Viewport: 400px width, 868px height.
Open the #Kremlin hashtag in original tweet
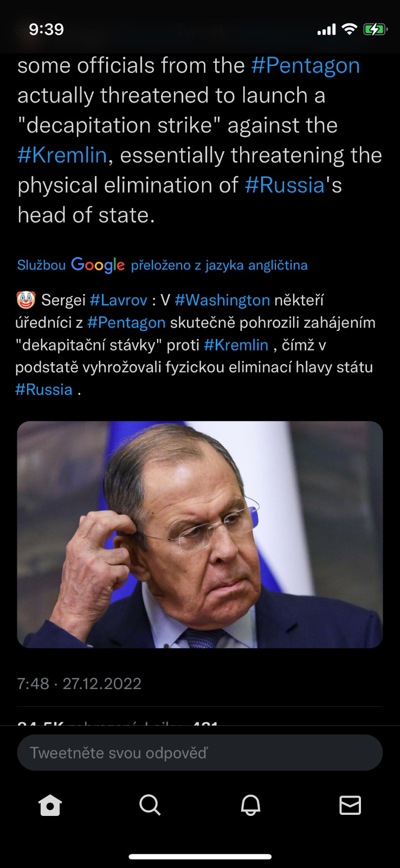[x=62, y=155]
